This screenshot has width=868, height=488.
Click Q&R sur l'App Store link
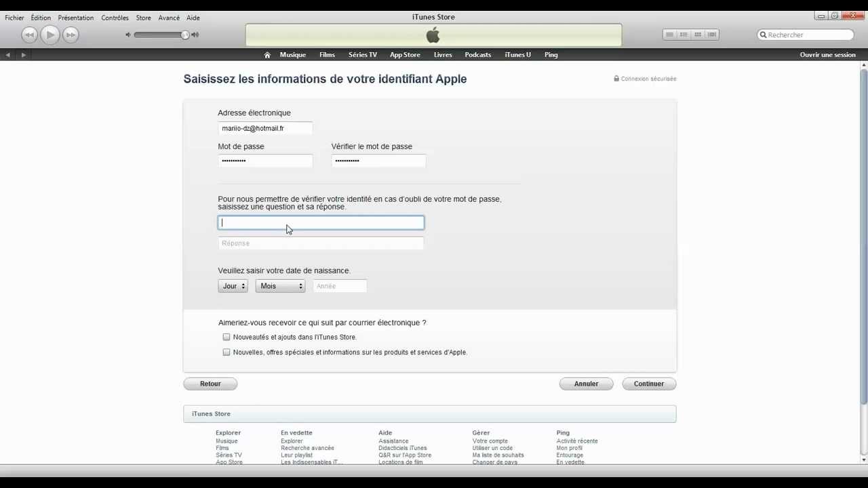click(x=405, y=455)
